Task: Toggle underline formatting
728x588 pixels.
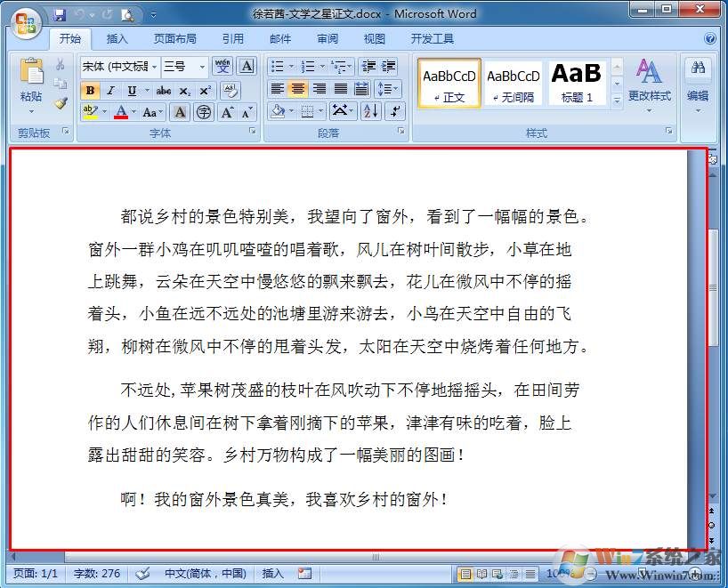Action: [x=132, y=91]
